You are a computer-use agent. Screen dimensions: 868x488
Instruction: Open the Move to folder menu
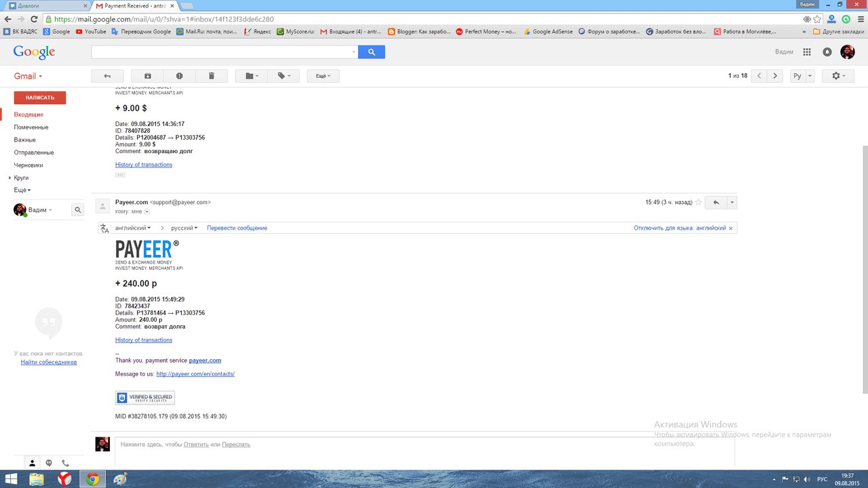(252, 76)
